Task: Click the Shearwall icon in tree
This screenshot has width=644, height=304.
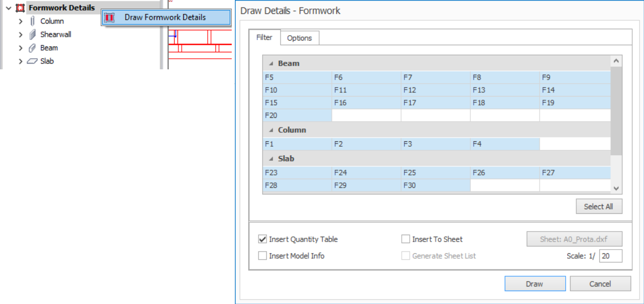Action: (x=32, y=35)
